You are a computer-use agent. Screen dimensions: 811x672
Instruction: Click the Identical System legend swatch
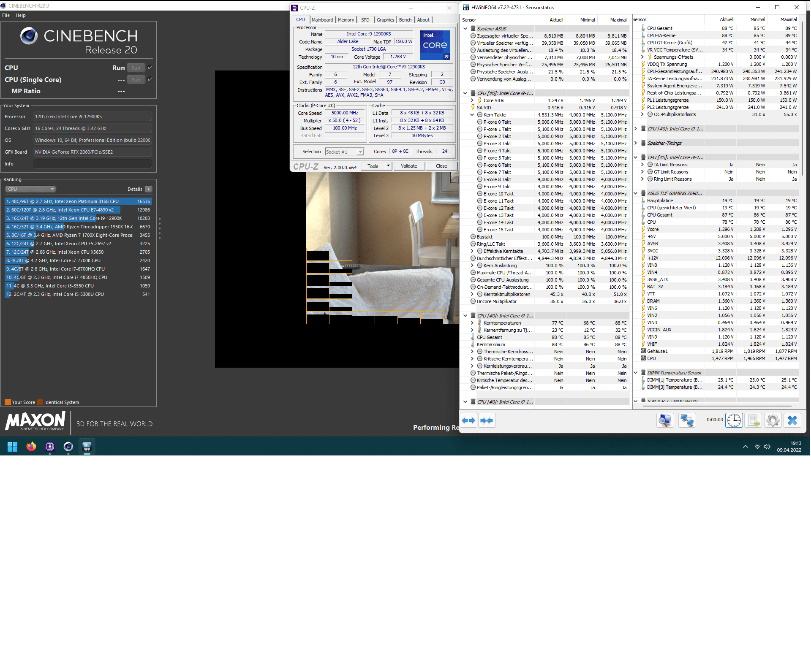(40, 402)
